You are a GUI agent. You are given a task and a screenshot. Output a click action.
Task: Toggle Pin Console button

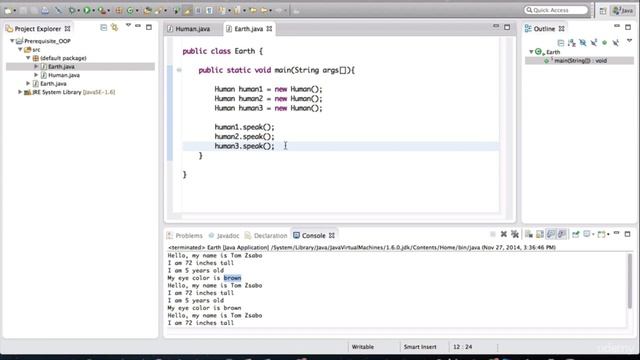[576, 234]
